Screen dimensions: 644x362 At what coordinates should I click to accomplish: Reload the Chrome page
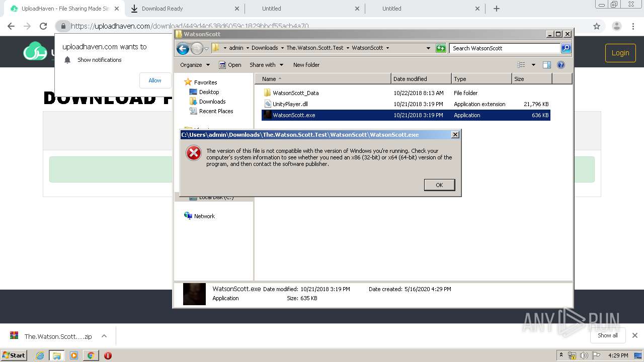coord(43,26)
